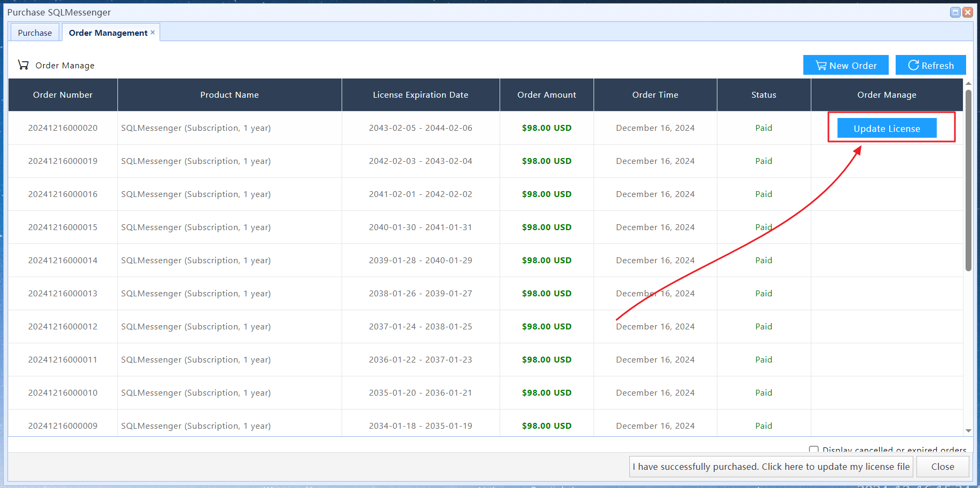The height and width of the screenshot is (488, 980).
Task: Click the Product Name column header
Action: tap(230, 95)
